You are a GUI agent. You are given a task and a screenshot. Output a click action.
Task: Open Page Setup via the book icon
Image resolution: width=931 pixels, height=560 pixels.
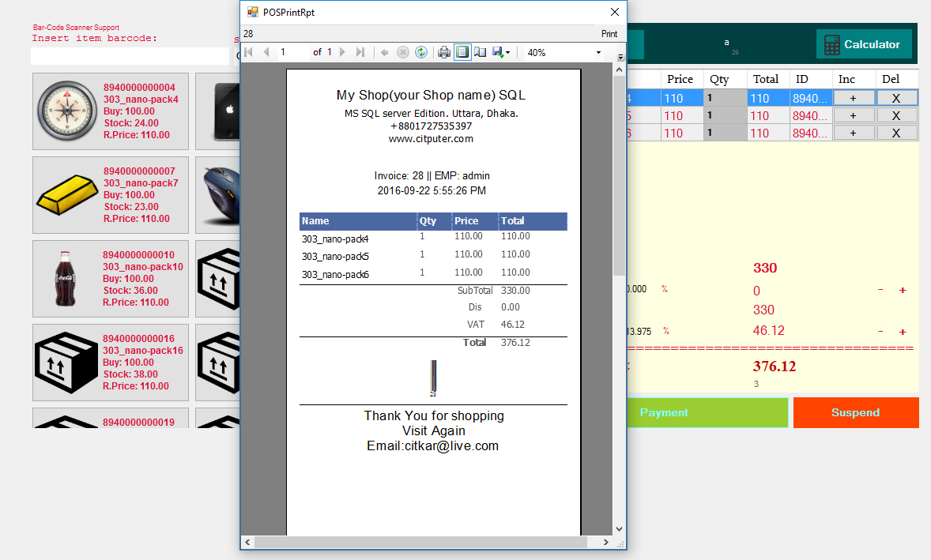[481, 53]
